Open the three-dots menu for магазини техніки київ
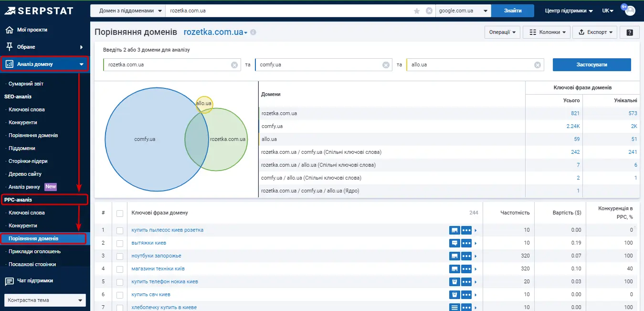 466,269
